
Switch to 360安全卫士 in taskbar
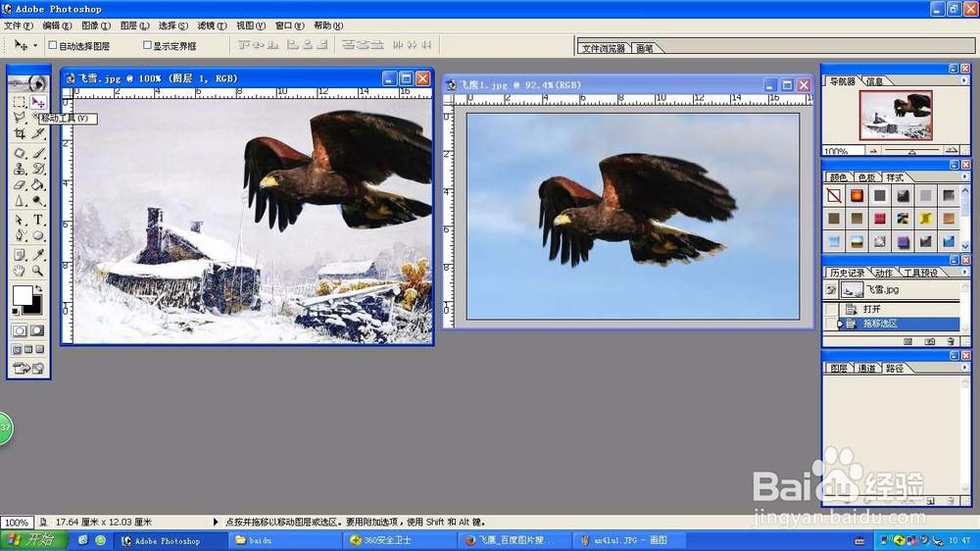coord(399,540)
